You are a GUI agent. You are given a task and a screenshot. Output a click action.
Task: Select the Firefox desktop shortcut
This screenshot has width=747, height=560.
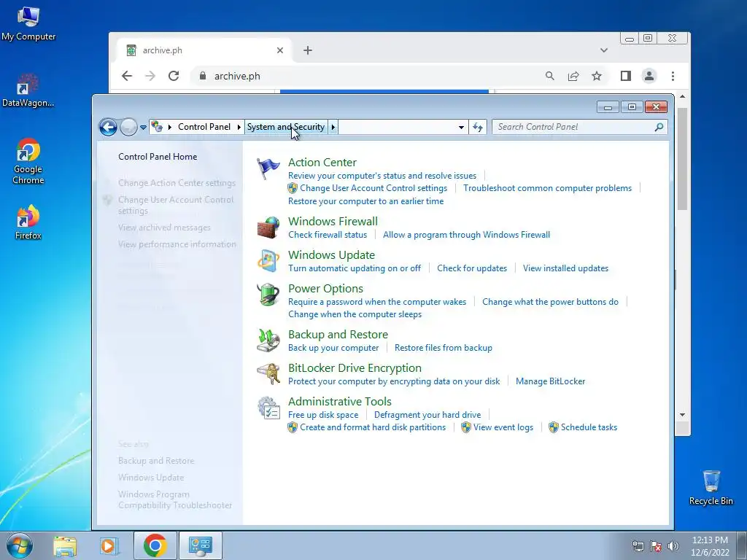28,222
